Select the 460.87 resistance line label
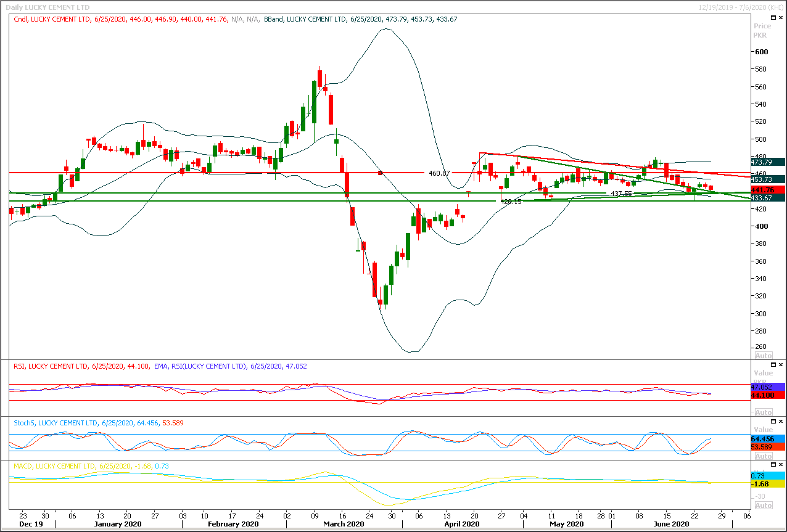Image resolution: width=787 pixels, height=532 pixels. pyautogui.click(x=439, y=173)
